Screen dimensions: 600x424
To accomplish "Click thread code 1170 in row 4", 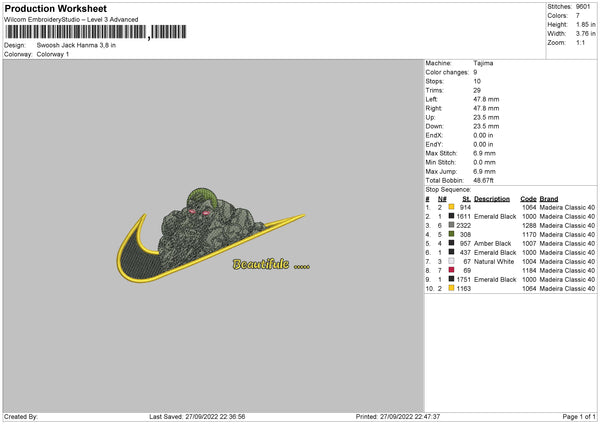I will pos(529,234).
